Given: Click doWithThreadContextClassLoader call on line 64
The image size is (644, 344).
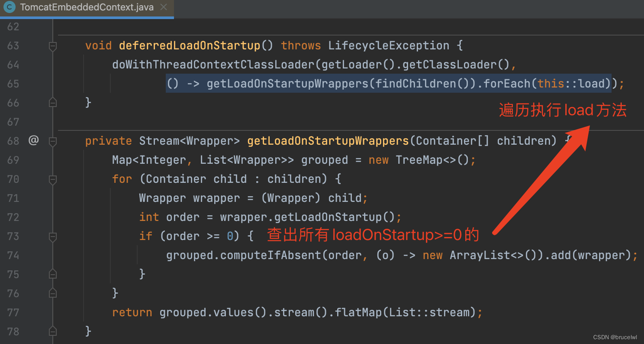Looking at the screenshot, I should pos(214,65).
